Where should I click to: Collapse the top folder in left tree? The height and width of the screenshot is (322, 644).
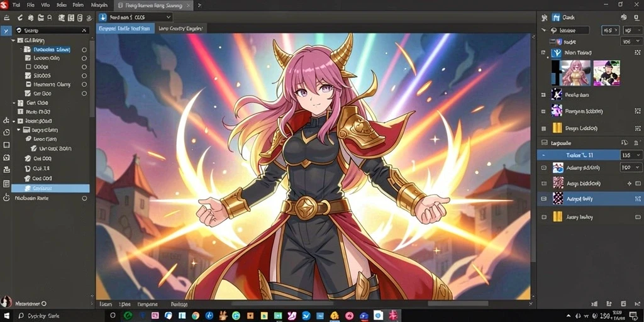point(14,40)
